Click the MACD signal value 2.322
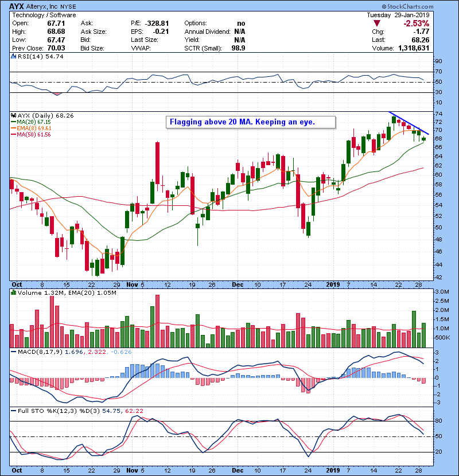The image size is (459, 476). (97, 352)
